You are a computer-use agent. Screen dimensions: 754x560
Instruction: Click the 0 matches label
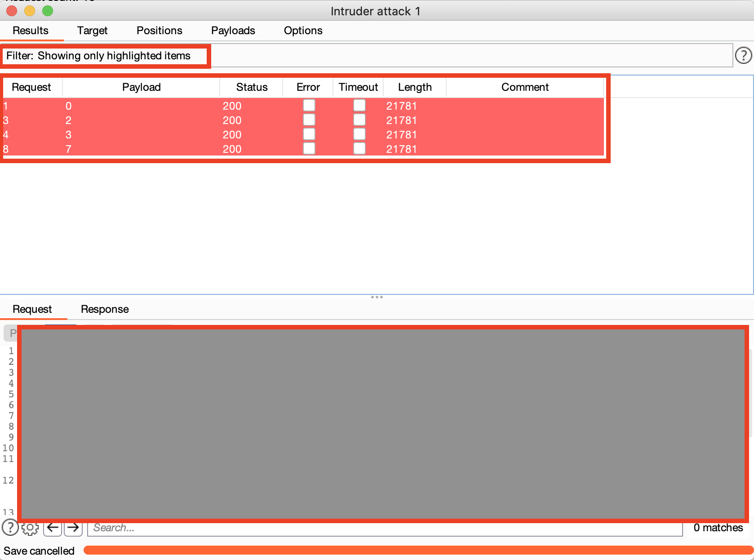[x=718, y=528]
